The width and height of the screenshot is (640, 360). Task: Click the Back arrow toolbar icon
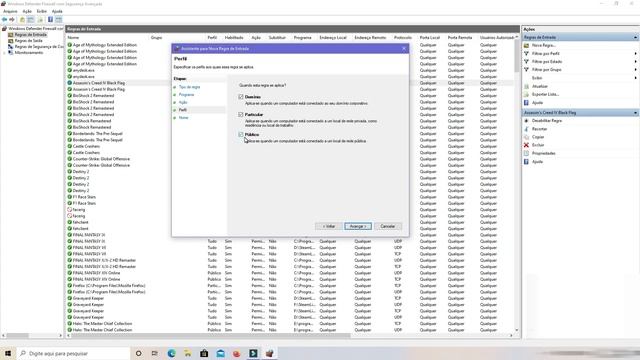4,20
